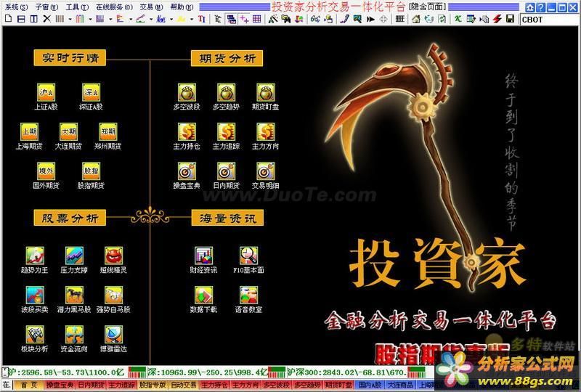Open the 大连期货 icon
Screen dimensions: 581x392
click(68, 132)
